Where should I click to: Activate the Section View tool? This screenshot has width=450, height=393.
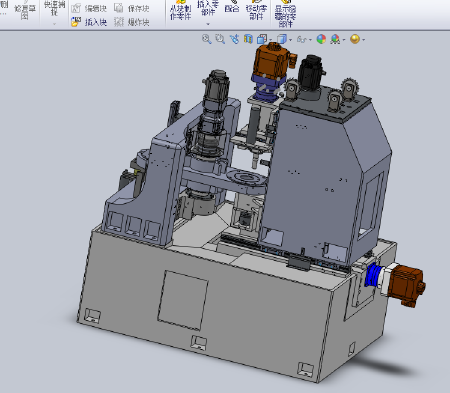(x=248, y=39)
